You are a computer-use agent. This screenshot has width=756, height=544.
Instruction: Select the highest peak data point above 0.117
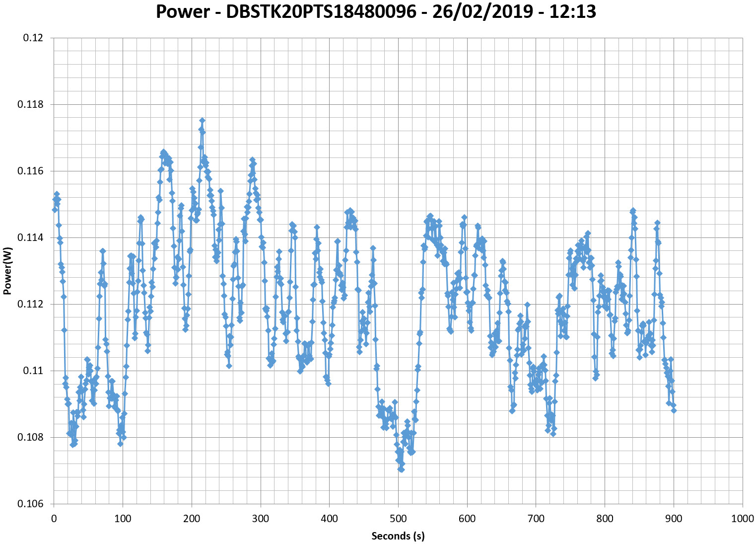pos(202,121)
